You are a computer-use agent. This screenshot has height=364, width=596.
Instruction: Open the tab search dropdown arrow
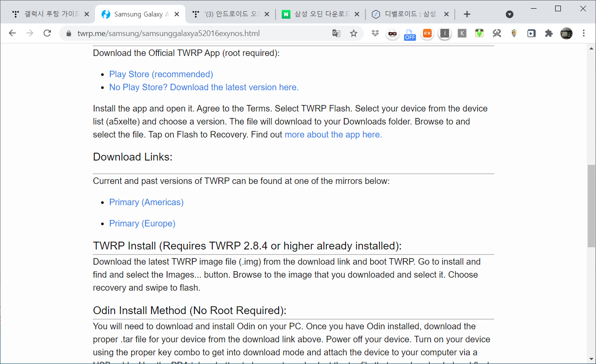click(510, 14)
